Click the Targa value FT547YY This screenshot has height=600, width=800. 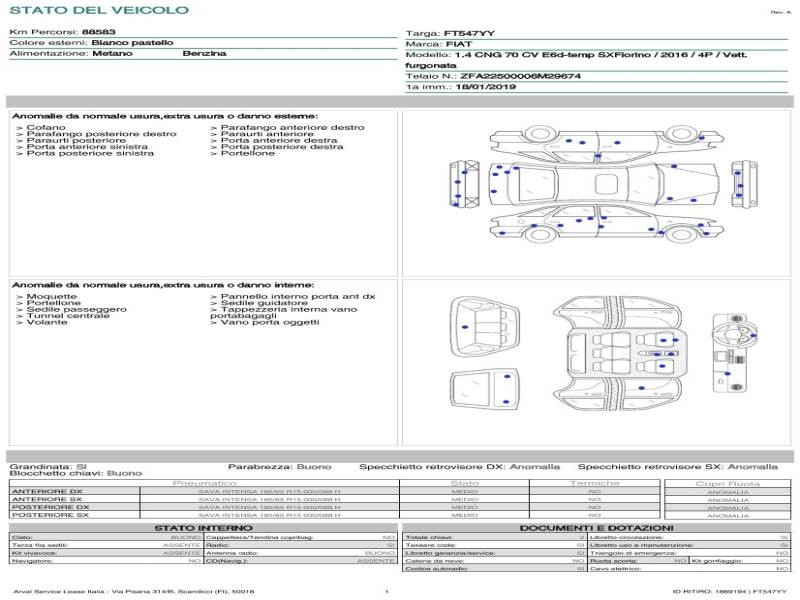(469, 34)
